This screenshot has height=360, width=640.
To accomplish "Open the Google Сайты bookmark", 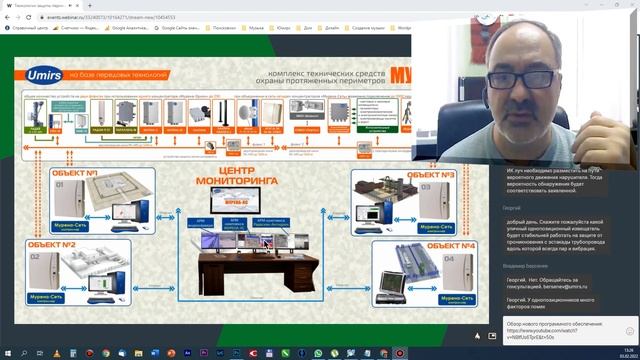I will 177,28.
